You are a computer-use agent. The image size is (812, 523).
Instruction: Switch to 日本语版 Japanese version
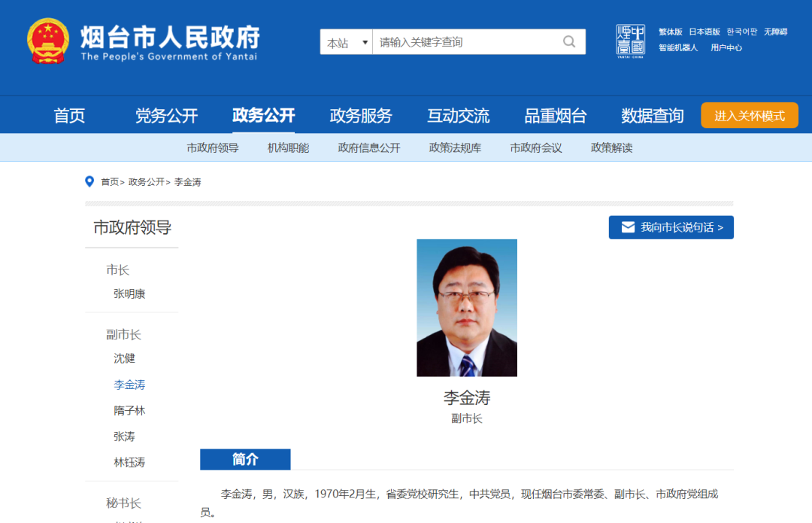(x=706, y=32)
